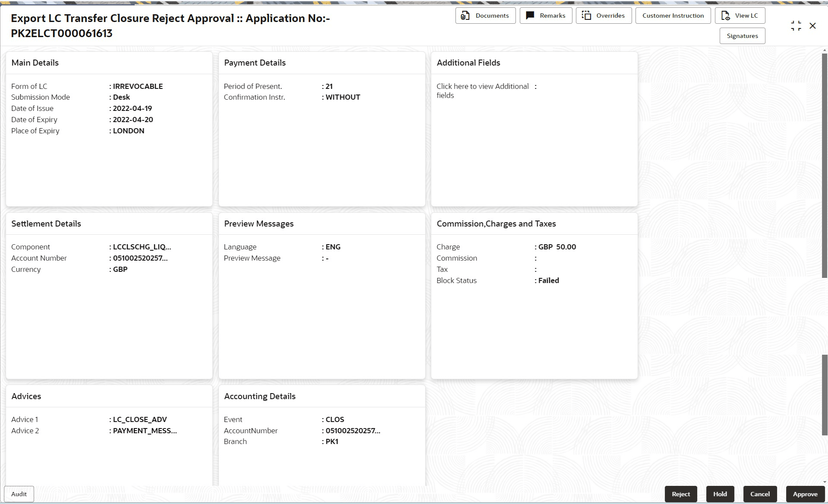Click the Block Status Failed value
Screen dimensions: 828x504
pyautogui.click(x=548, y=280)
